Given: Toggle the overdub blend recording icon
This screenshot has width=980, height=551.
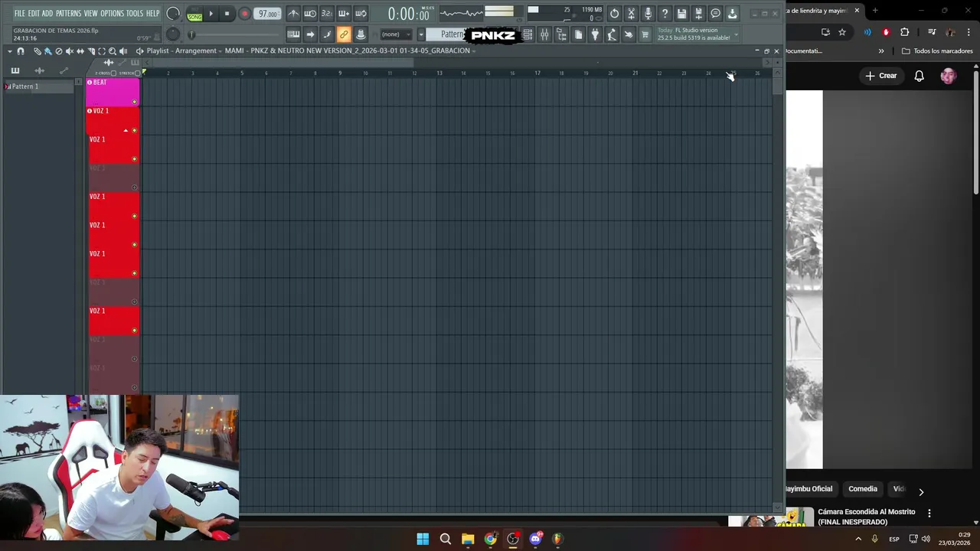Looking at the screenshot, I should [x=344, y=14].
